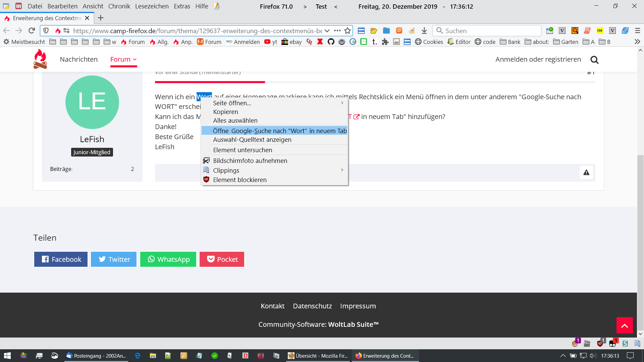This screenshot has width=644, height=362.
Task: Click Anmelden oder registrieren link
Action: pos(538,59)
